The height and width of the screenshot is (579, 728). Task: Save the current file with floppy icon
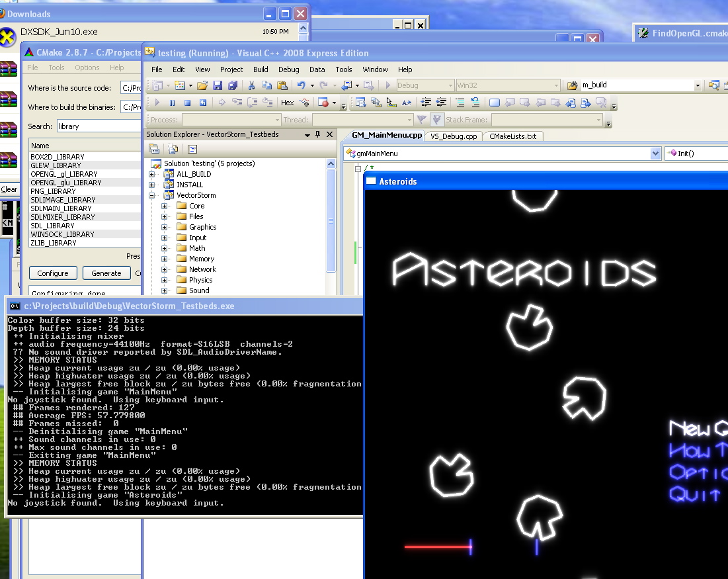click(218, 85)
